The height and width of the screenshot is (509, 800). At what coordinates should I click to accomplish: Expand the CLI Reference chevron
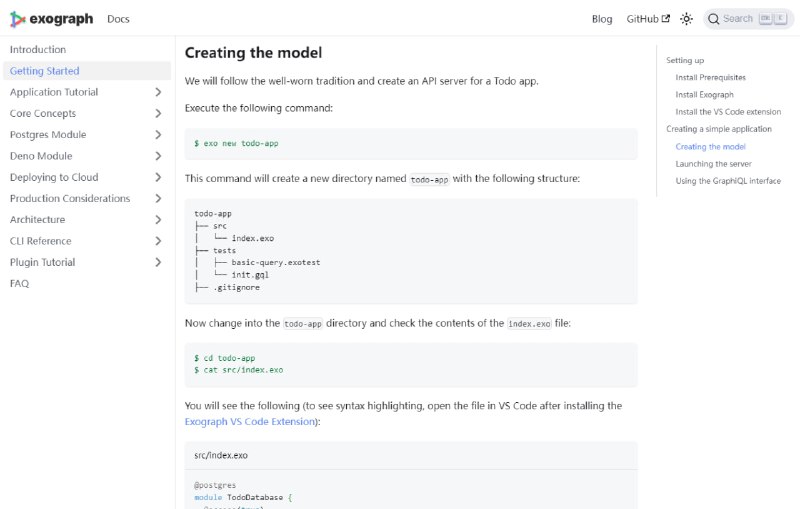click(158, 241)
